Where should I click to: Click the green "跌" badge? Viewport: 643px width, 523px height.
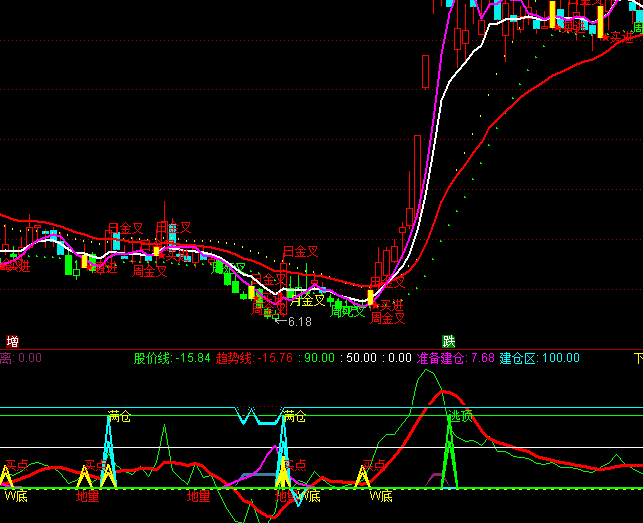tap(448, 341)
